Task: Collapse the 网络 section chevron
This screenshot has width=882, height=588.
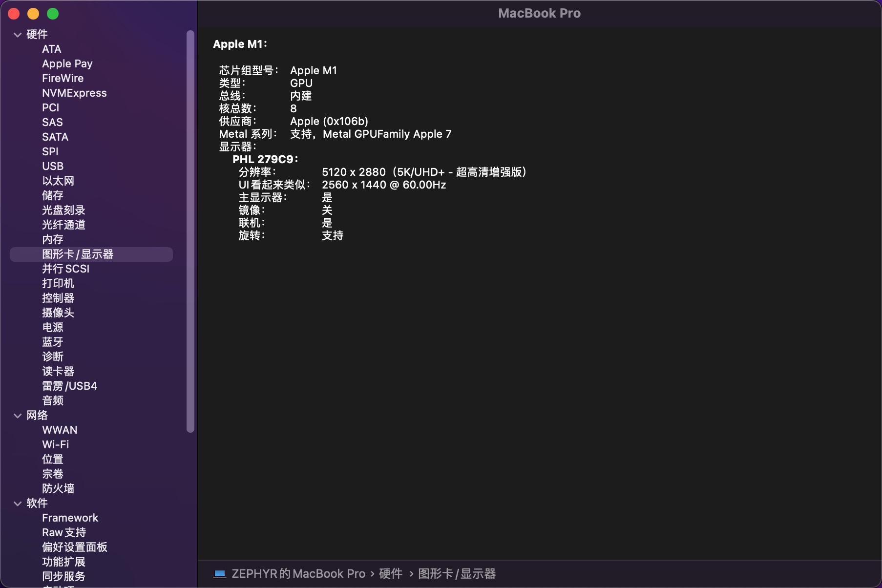Action: click(x=18, y=416)
